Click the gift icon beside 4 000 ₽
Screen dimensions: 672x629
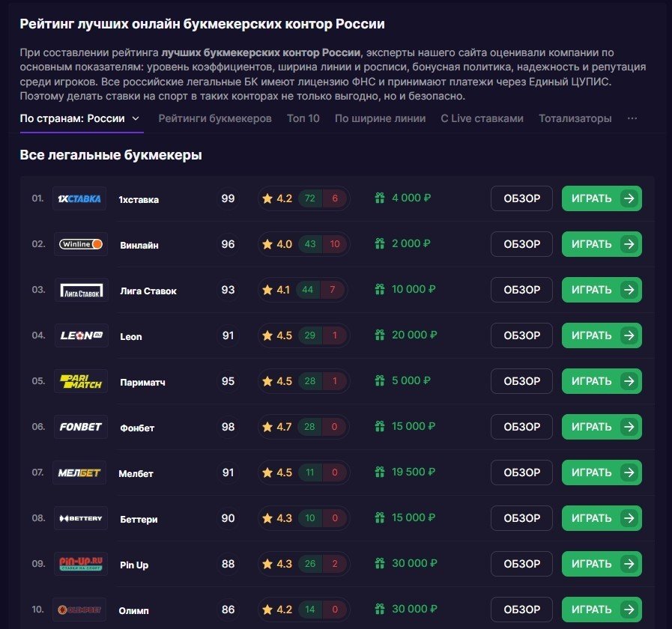click(380, 198)
